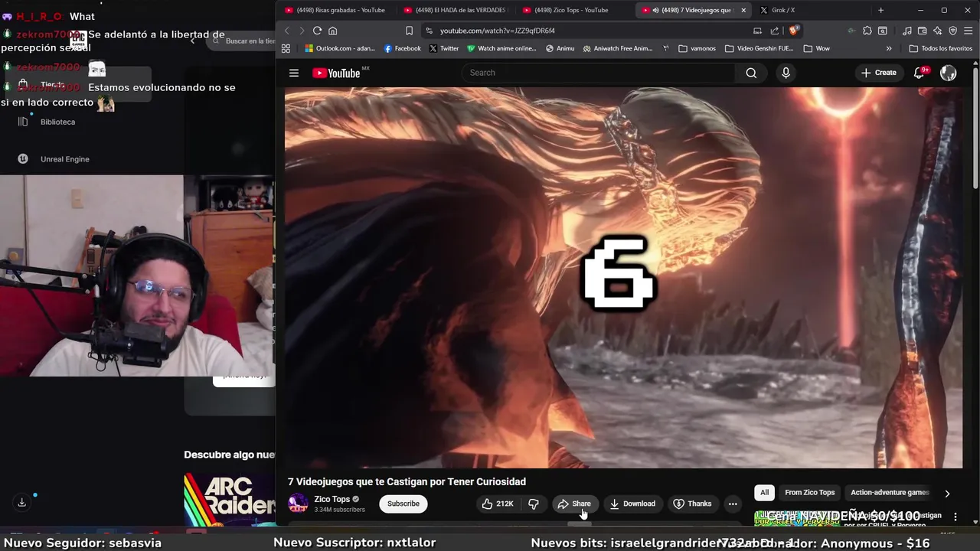This screenshot has width=980, height=551.
Task: Open Zico Tops channel avatar
Action: (x=298, y=504)
